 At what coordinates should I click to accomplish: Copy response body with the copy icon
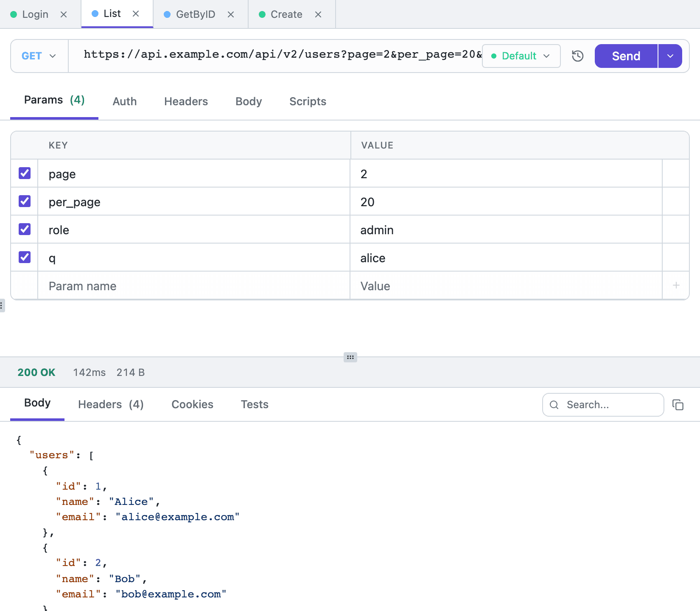click(x=678, y=405)
